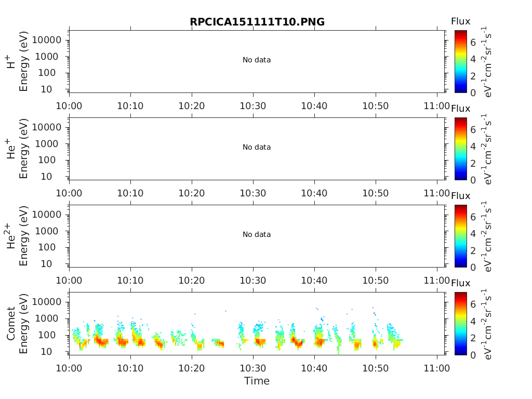532x399 pixels.
Task: Click the 10:50 tick label under the He2+ panel
Action: point(376,281)
